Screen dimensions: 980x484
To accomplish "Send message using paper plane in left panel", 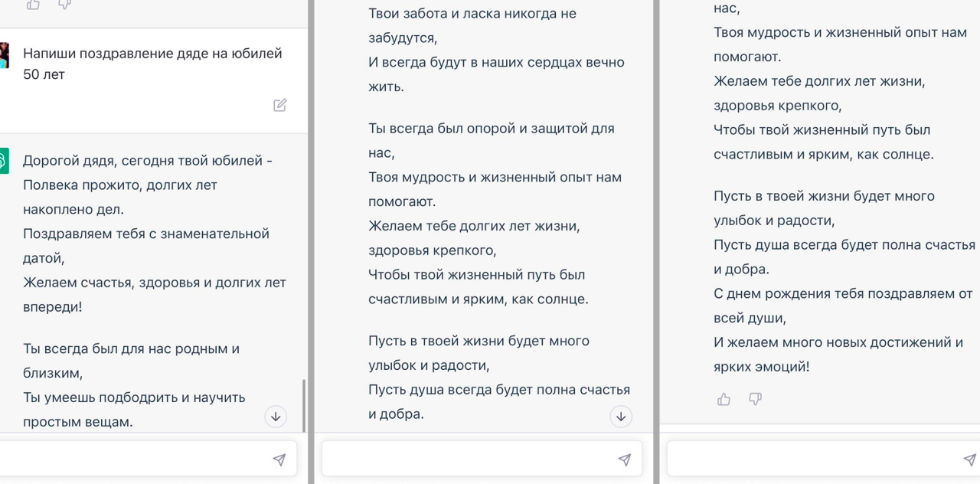I will point(279,459).
